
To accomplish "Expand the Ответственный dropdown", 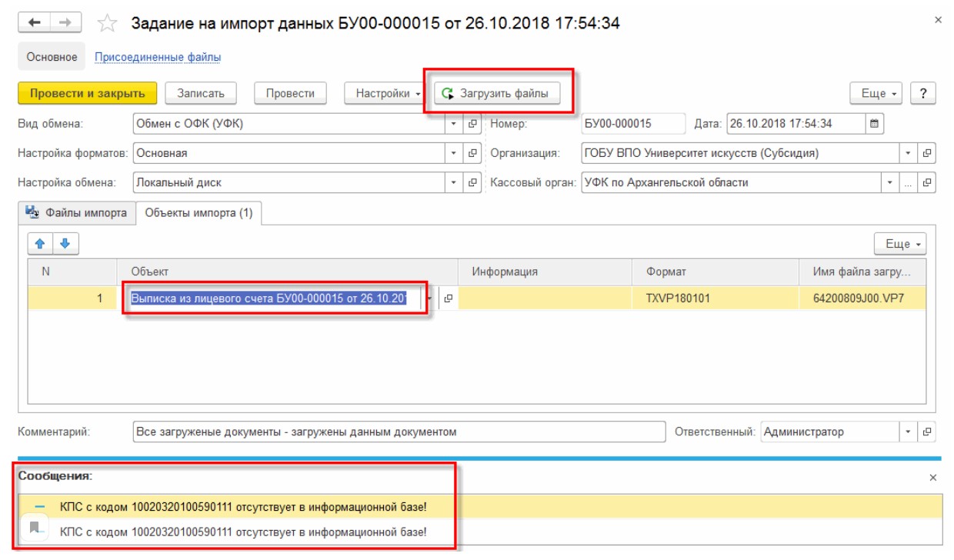I will tap(909, 432).
